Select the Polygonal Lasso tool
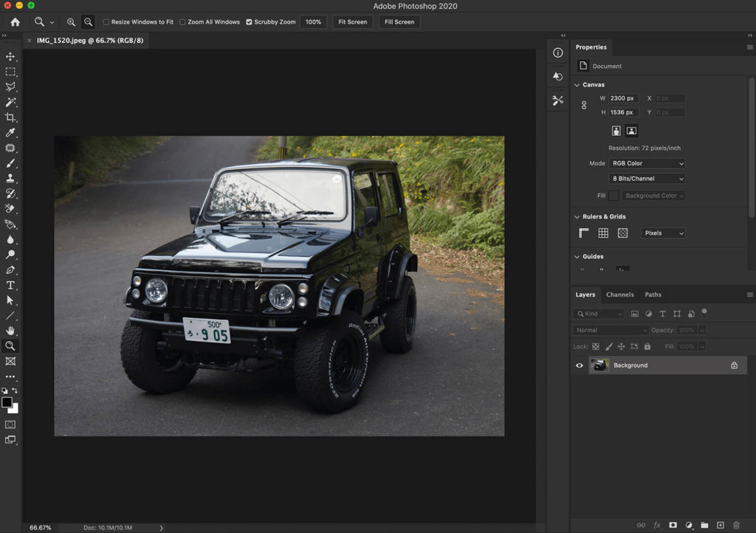This screenshot has height=533, width=756. [x=10, y=87]
